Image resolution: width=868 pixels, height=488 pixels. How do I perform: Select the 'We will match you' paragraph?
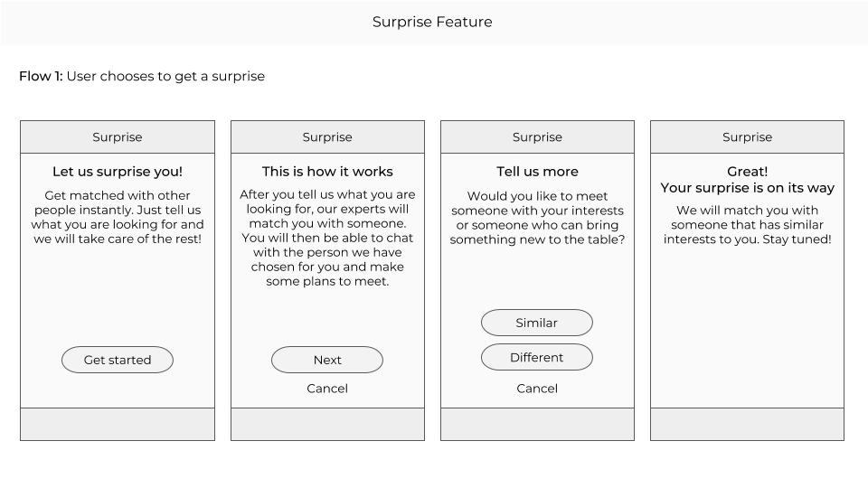(x=748, y=225)
